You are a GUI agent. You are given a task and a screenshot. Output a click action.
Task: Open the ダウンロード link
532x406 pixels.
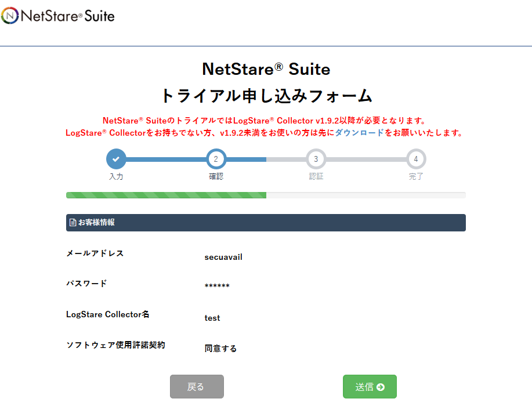(x=359, y=133)
